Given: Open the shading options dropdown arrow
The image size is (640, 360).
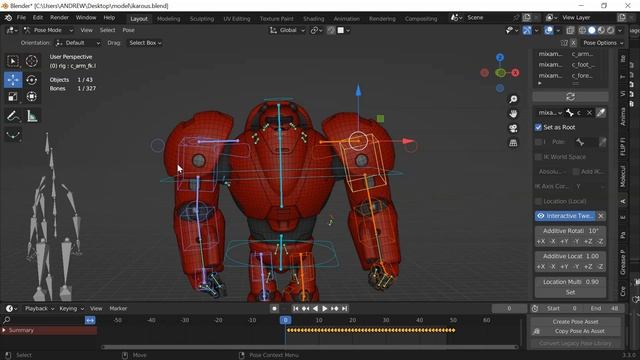Looking at the screenshot, I should tap(620, 30).
